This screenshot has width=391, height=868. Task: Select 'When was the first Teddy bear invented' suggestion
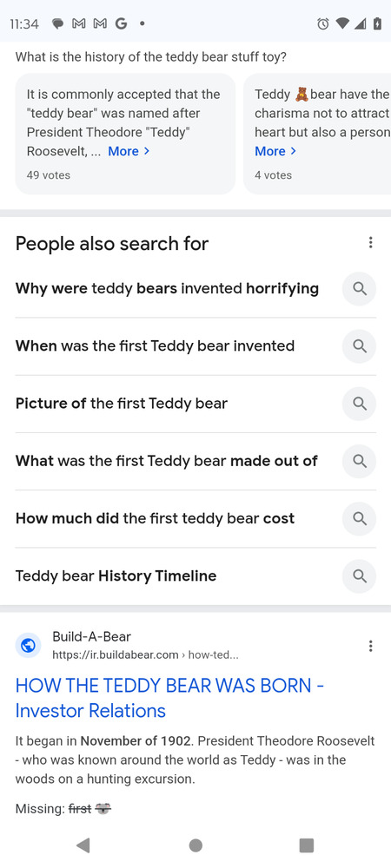click(155, 346)
